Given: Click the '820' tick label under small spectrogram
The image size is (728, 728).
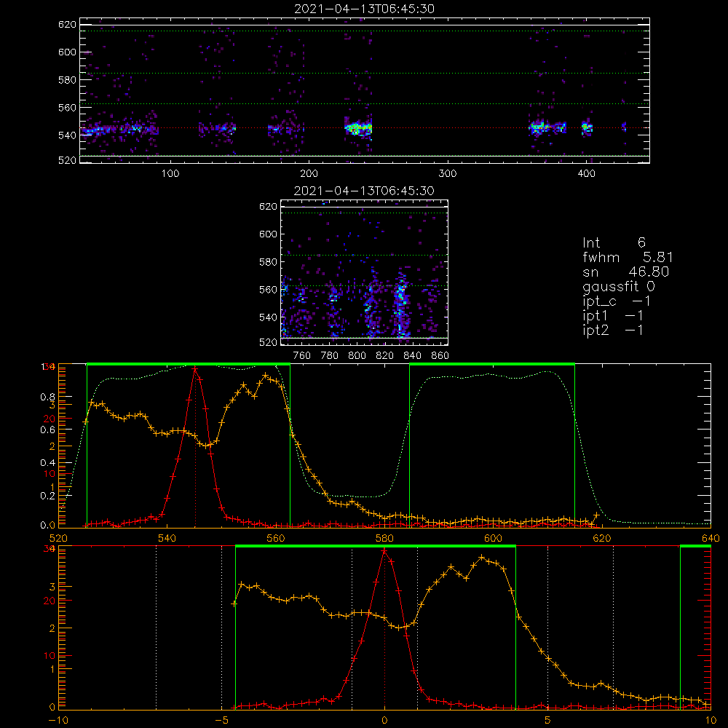Looking at the screenshot, I should click(385, 355).
